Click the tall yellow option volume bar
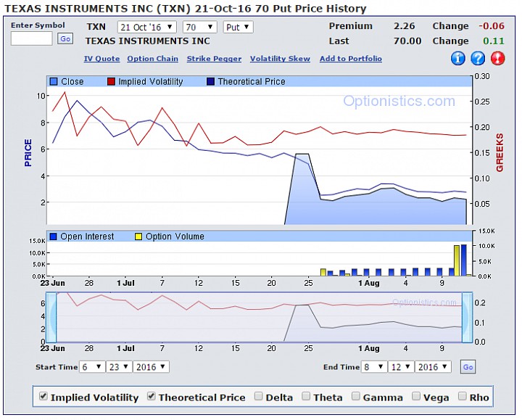Image resolution: width=522 pixels, height=420 pixels. [457, 261]
